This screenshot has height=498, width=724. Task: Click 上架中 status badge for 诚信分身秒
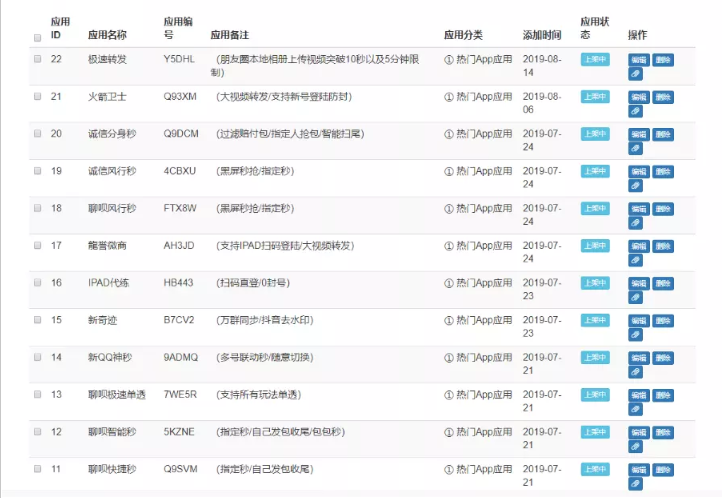click(x=594, y=134)
